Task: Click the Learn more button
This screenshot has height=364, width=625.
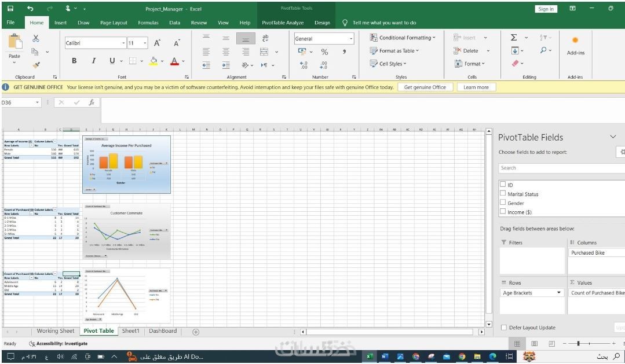Action: tap(476, 87)
